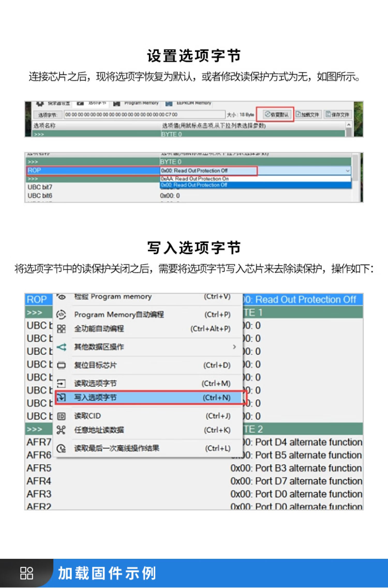Image resolution: width=388 pixels, height=588 pixels.
Task: Click the 0x00: Port D7 alternate function value
Action: pos(296,481)
